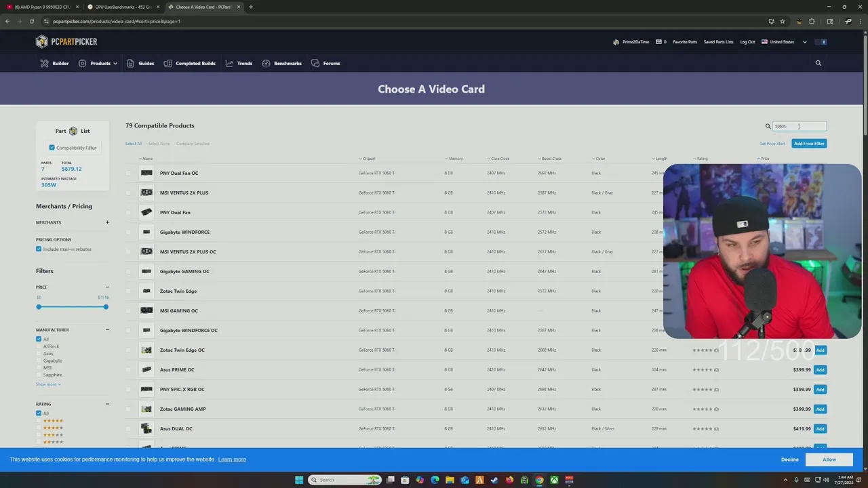Open the Windows Start menu

tap(299, 480)
